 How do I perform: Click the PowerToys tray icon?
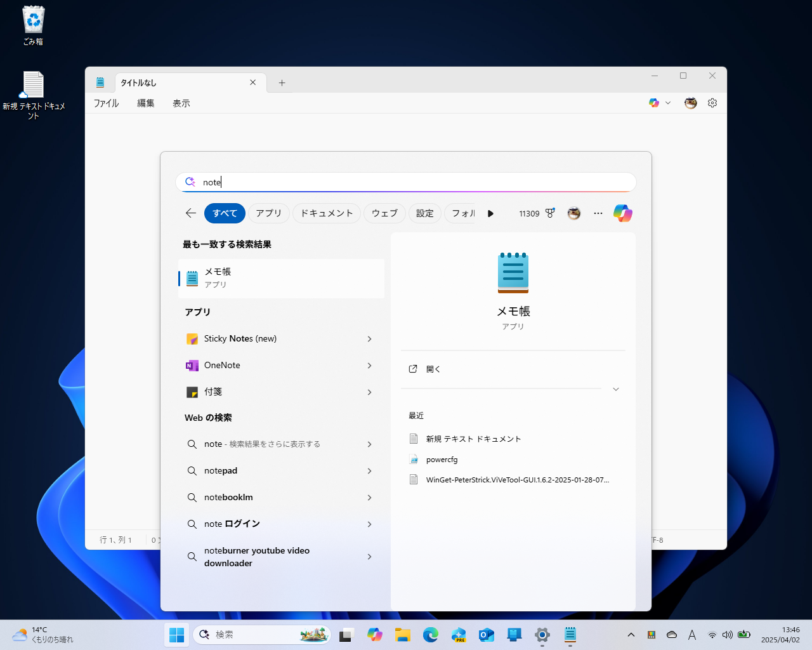point(652,635)
